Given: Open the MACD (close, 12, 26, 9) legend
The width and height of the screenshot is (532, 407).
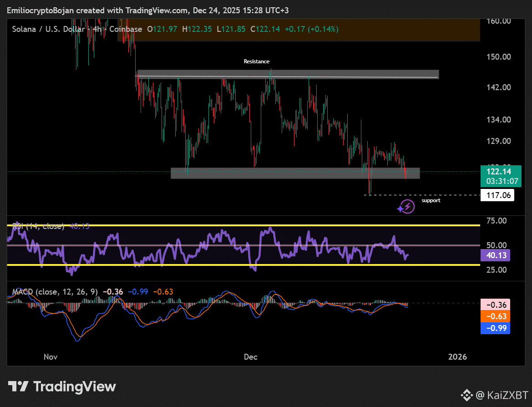Looking at the screenshot, I should click(55, 291).
